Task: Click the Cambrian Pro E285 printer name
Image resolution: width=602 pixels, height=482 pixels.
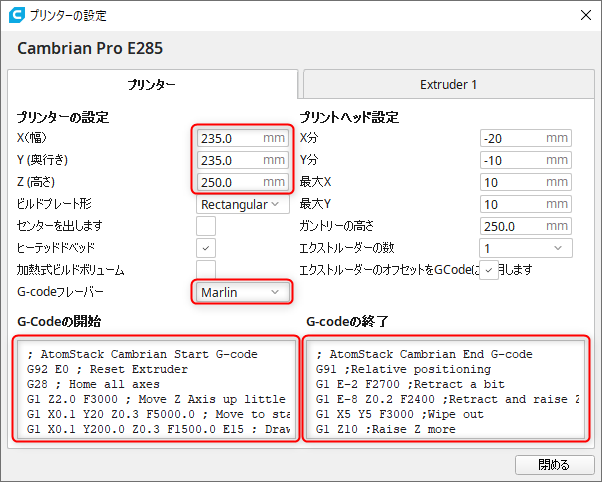Action: [x=90, y=48]
